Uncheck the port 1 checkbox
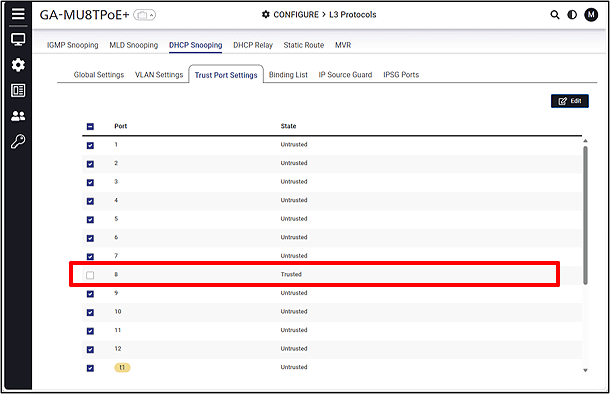This screenshot has height=394, width=610. (x=90, y=145)
